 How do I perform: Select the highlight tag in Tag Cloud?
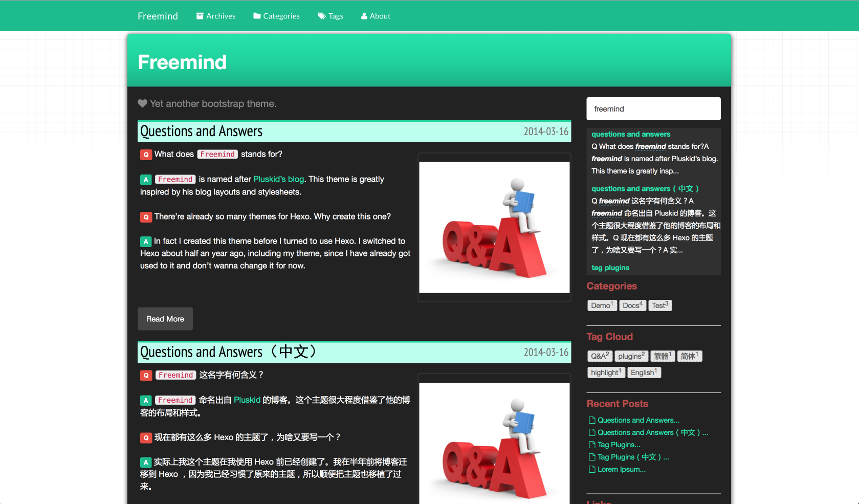point(606,372)
